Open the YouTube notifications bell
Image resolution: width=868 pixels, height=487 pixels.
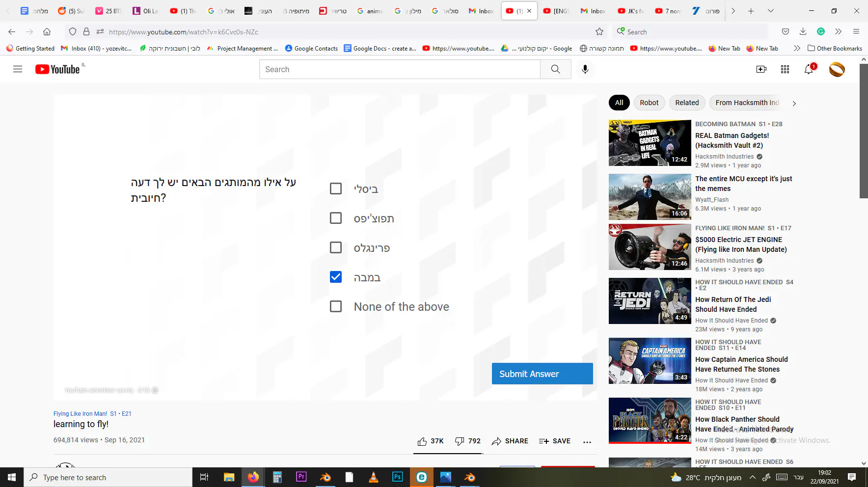click(x=809, y=69)
